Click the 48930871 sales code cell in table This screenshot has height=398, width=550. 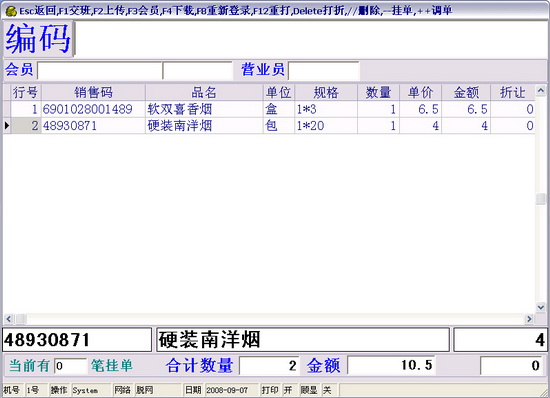tap(93, 126)
